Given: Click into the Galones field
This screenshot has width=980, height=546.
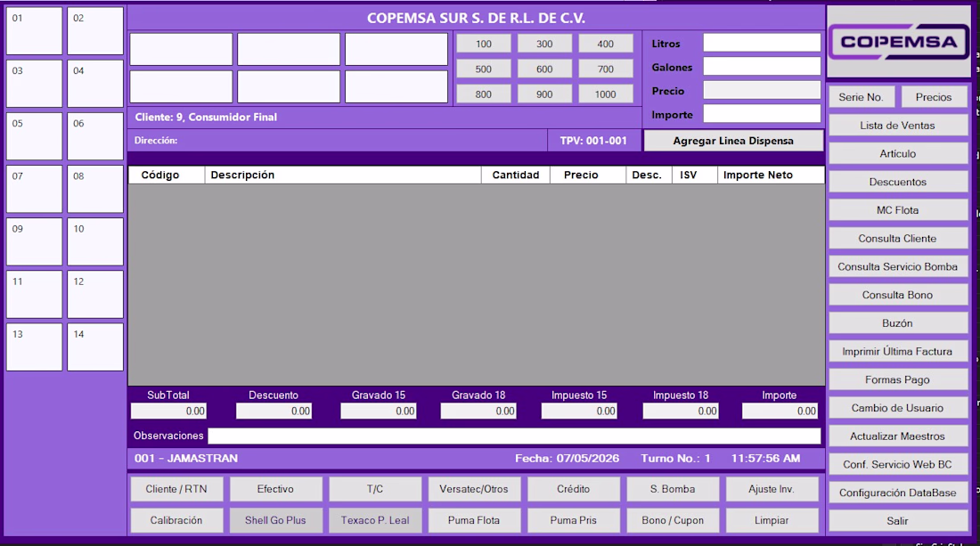Looking at the screenshot, I should tap(762, 66).
